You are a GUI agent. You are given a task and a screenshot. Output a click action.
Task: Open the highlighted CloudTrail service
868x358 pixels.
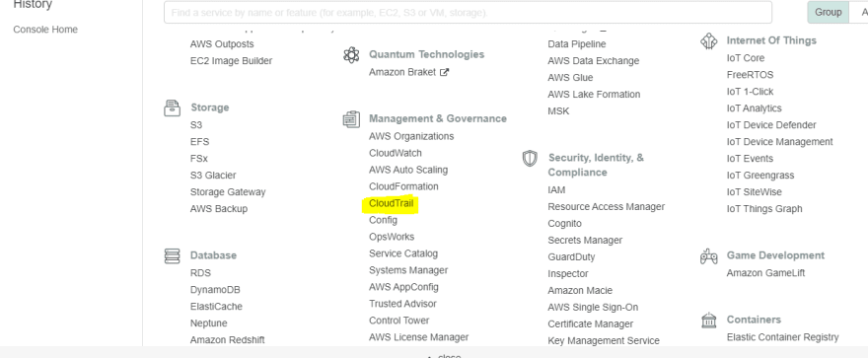pyautogui.click(x=391, y=203)
